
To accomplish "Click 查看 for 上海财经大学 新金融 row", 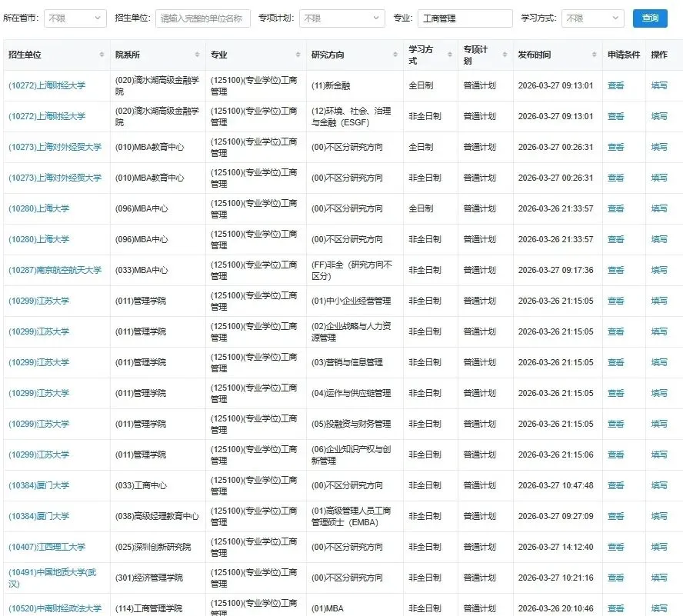I will tap(615, 85).
